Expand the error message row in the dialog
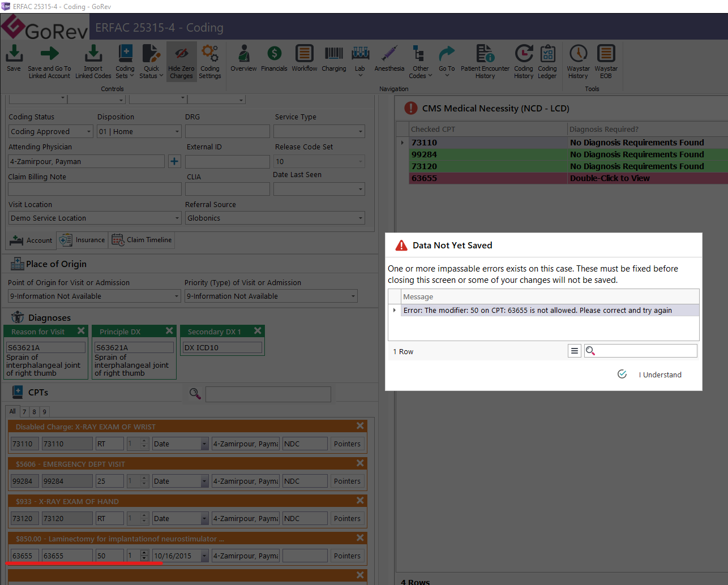The height and width of the screenshot is (585, 728). click(x=395, y=310)
